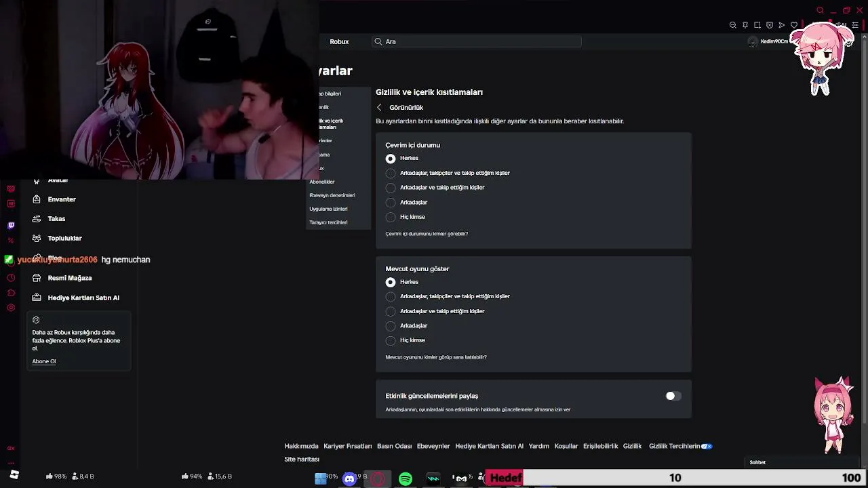868x488 pixels.
Task: Open the Takas sidebar item
Action: pos(56,219)
